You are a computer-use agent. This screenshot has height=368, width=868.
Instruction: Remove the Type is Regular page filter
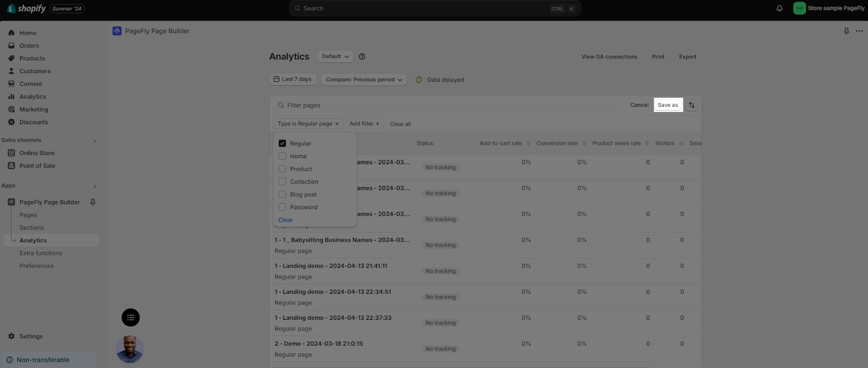point(337,124)
